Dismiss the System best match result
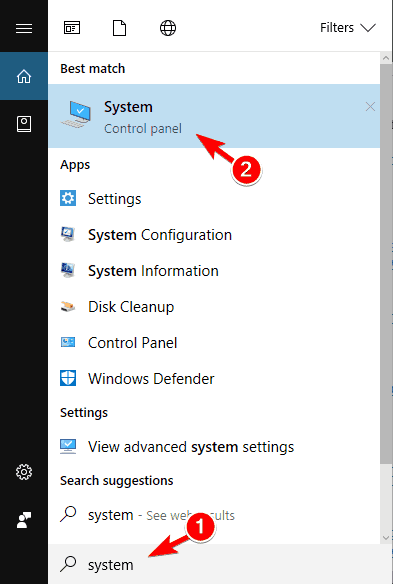The image size is (393, 584). pos(370,107)
